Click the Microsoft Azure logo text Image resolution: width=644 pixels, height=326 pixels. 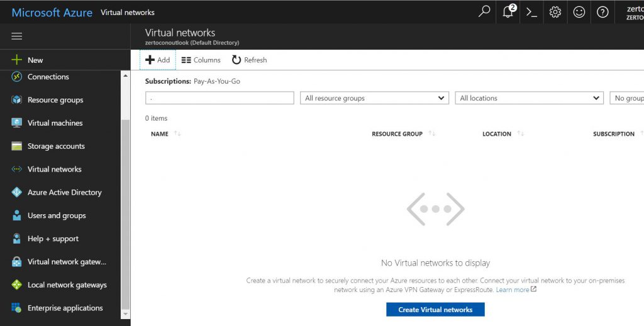point(52,13)
